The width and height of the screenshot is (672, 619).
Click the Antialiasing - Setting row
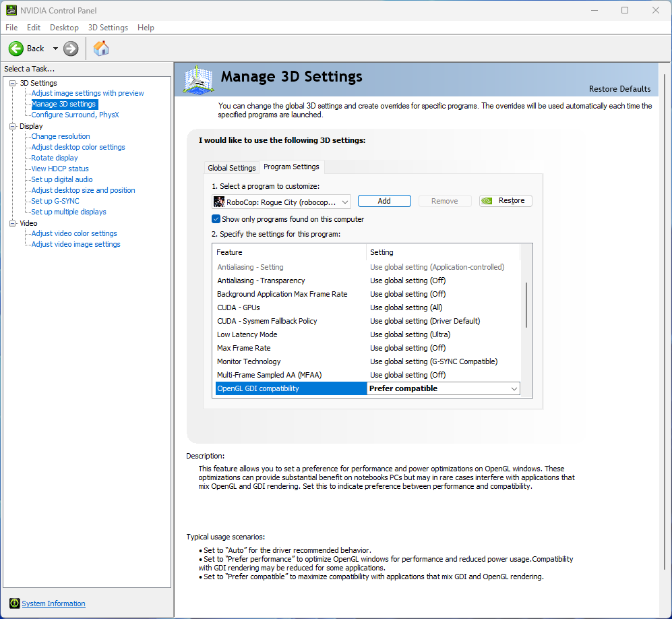tap(368, 267)
